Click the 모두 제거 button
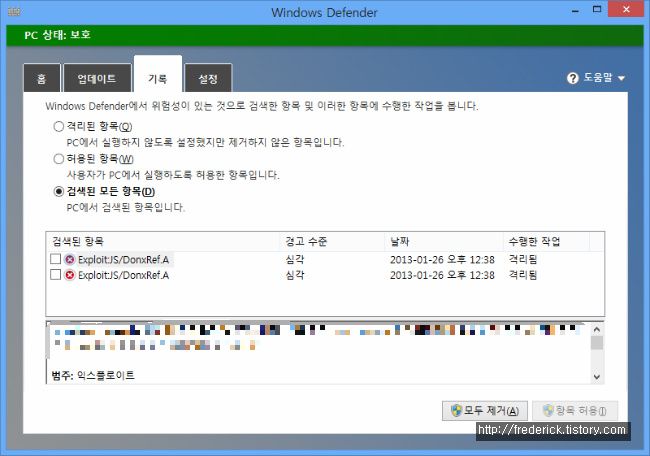 pos(485,410)
